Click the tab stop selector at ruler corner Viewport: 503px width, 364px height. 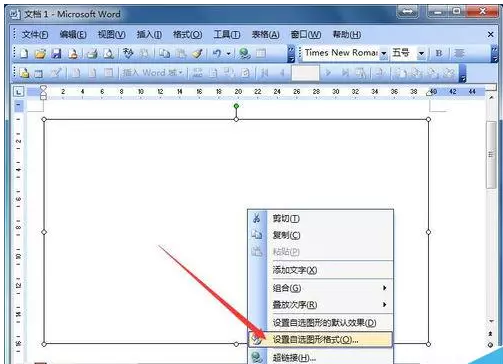point(19,91)
